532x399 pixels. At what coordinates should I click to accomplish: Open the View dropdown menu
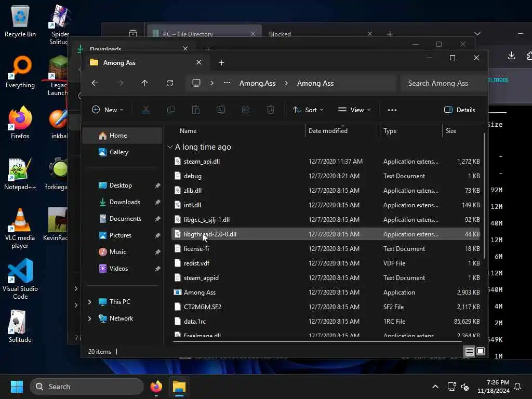pos(354,110)
